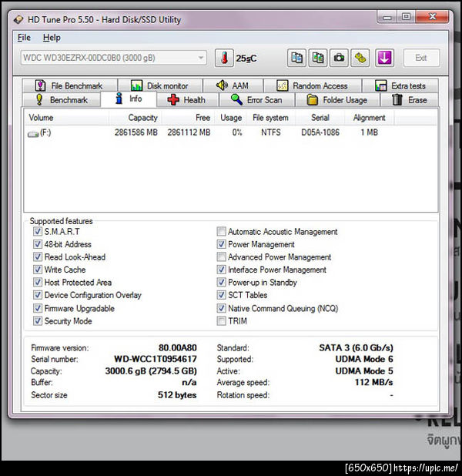
Task: Toggle the 48-bit Address checkbox
Action: pos(37,244)
